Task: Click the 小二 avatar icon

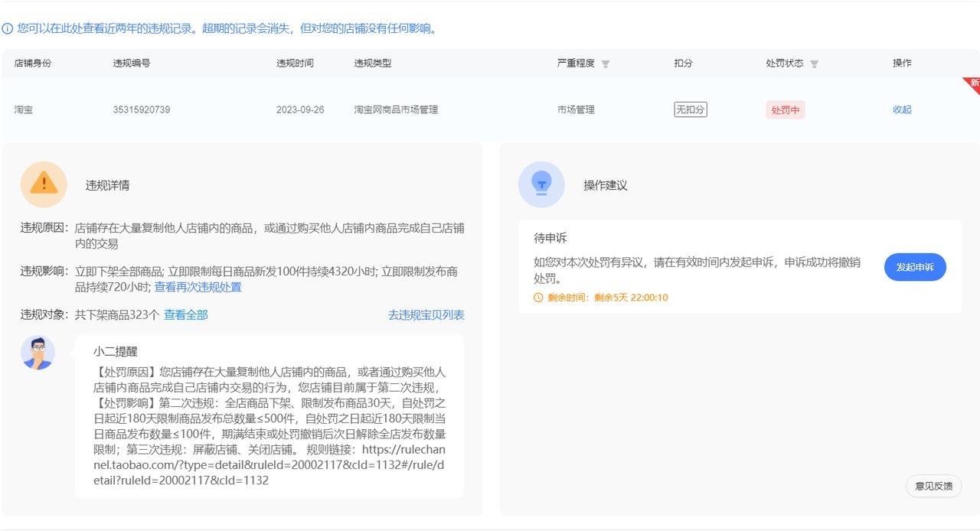Action: click(38, 353)
